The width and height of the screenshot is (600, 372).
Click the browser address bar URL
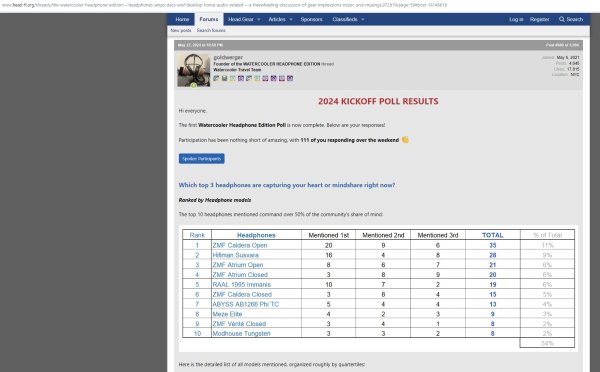coord(225,5)
